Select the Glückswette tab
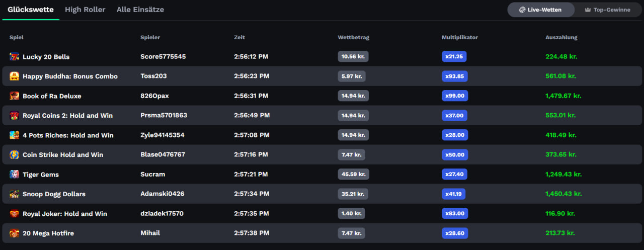644x250 pixels. (x=31, y=10)
